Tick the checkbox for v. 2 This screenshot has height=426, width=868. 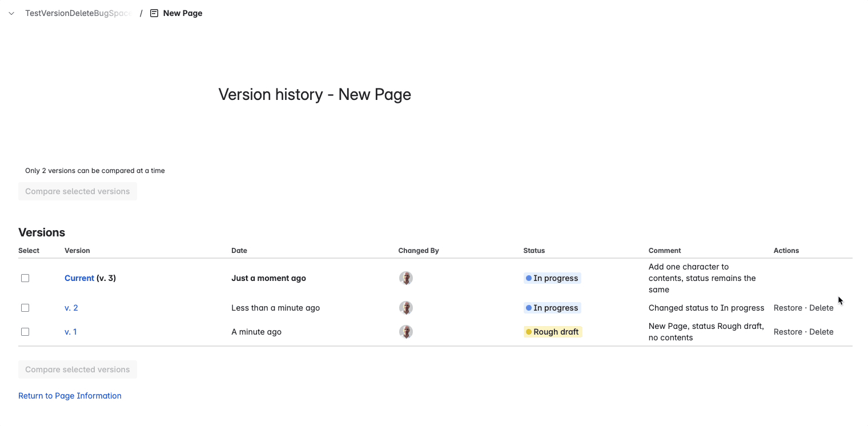click(25, 308)
